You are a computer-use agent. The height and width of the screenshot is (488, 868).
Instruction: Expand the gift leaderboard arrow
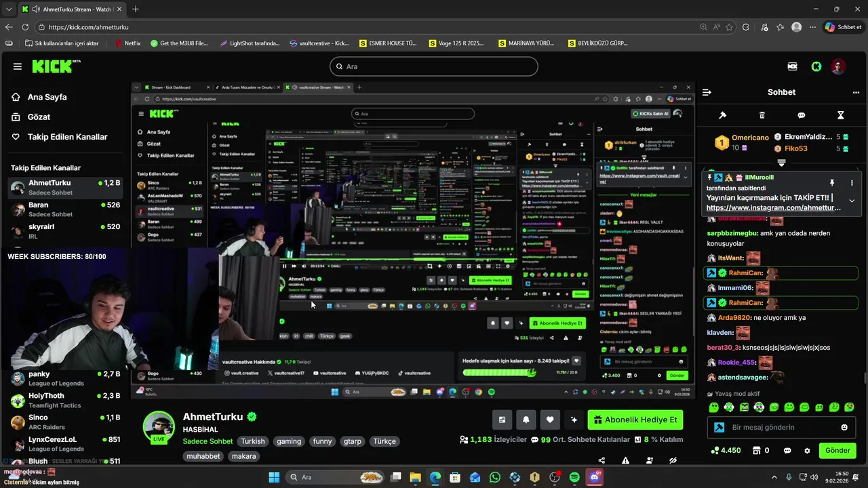coord(781,163)
